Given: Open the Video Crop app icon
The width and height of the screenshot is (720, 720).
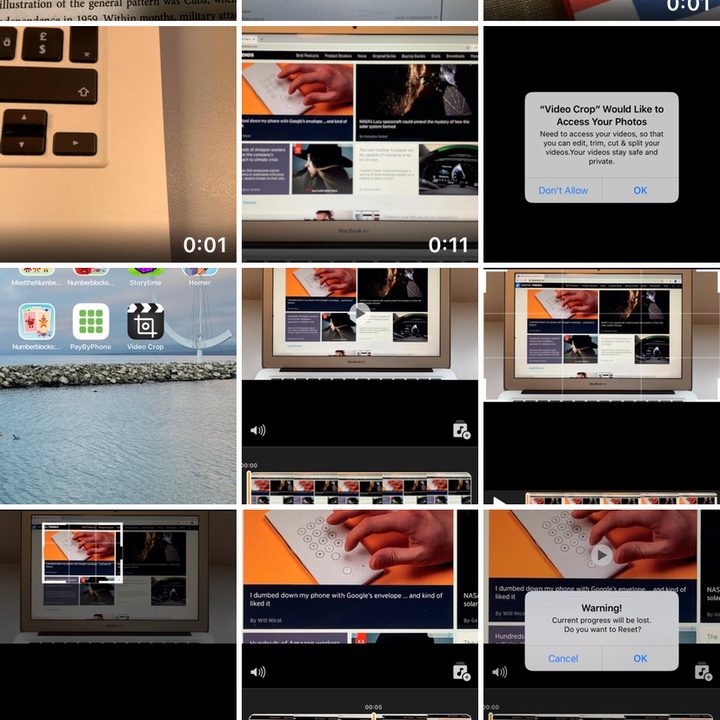Looking at the screenshot, I should pos(145,321).
